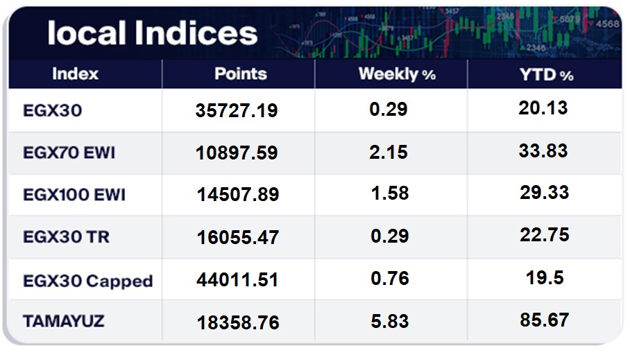Viewport: 630px width, 364px height.
Task: Open the TAMAYUZ index label
Action: [x=65, y=322]
